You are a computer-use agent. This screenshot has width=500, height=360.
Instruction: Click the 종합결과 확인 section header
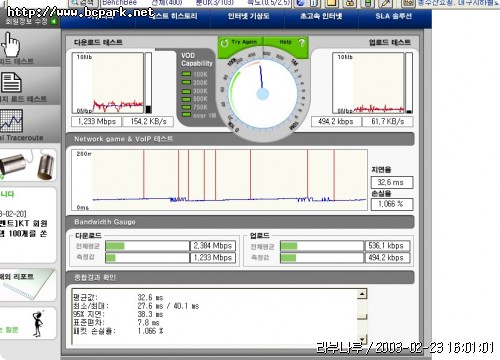tap(240, 277)
